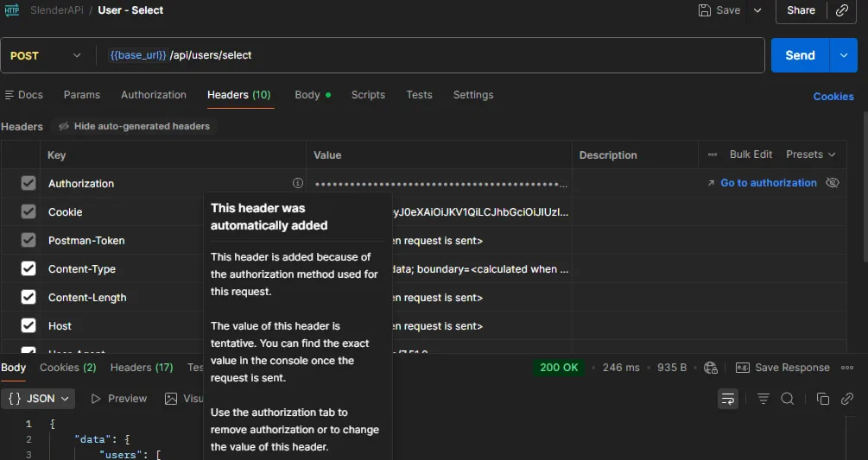Click the network info globe icon
This screenshot has width=868, height=460.
tap(711, 368)
